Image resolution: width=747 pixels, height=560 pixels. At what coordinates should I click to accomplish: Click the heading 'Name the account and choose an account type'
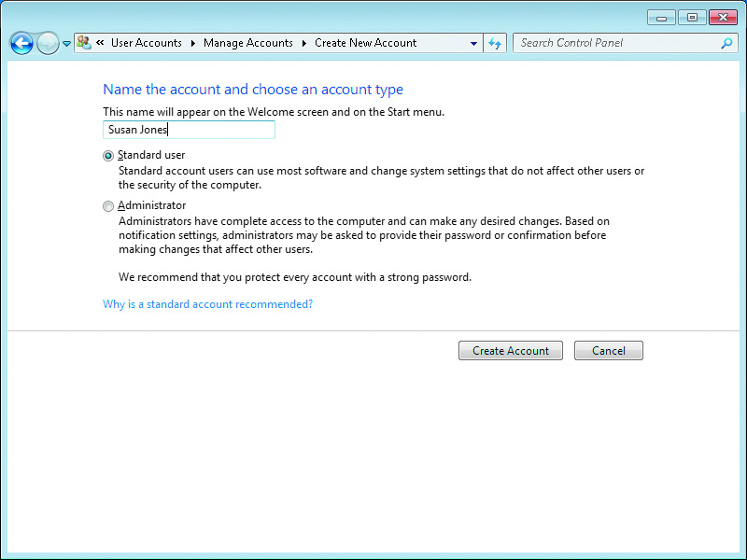click(x=253, y=90)
